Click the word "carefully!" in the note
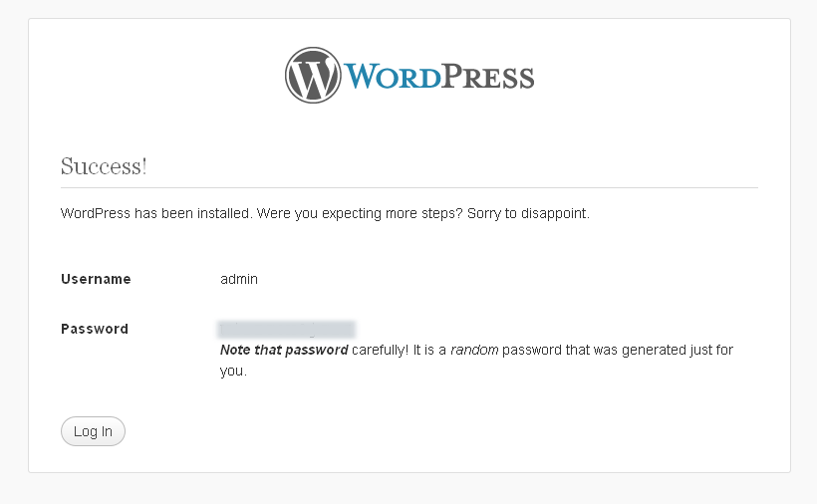The width and height of the screenshot is (817, 504). (x=381, y=350)
